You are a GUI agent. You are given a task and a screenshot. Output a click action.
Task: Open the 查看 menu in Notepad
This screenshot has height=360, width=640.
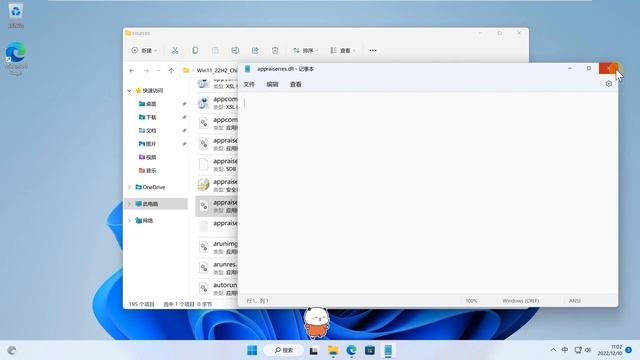click(x=296, y=84)
